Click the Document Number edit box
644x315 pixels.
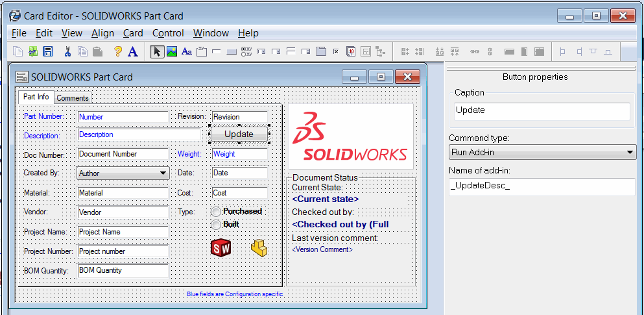click(x=123, y=154)
